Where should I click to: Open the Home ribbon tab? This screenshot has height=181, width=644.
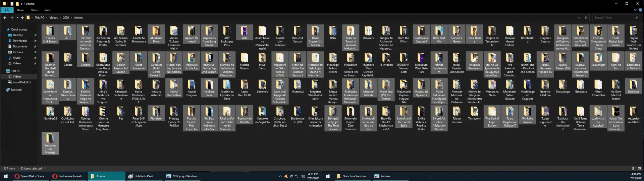click(20, 10)
